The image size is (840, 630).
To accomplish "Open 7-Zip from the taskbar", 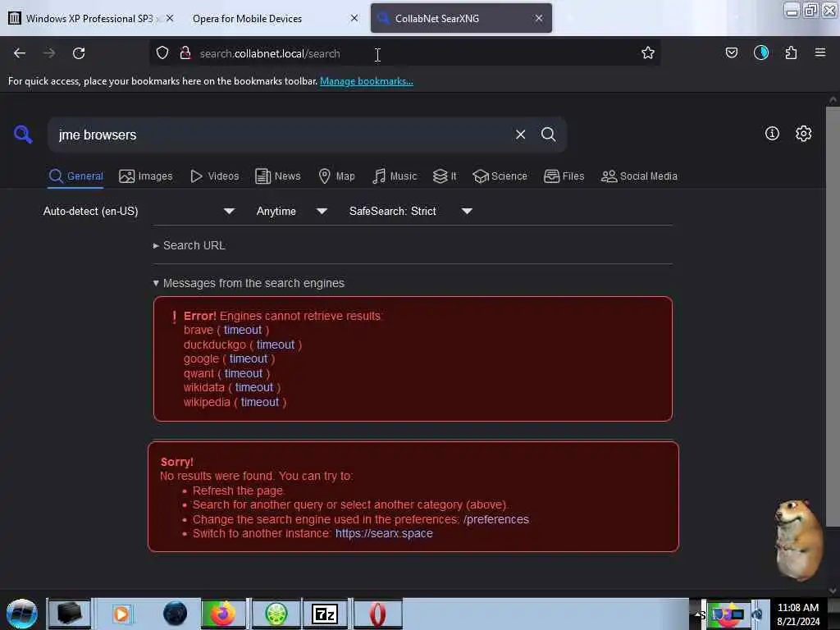I will (325, 614).
